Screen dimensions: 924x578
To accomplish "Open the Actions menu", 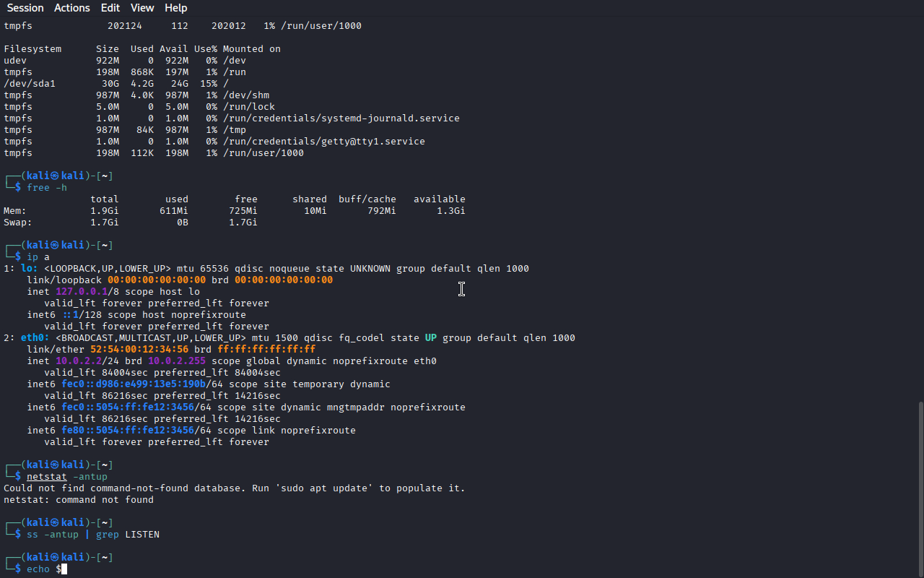I will 72,8.
